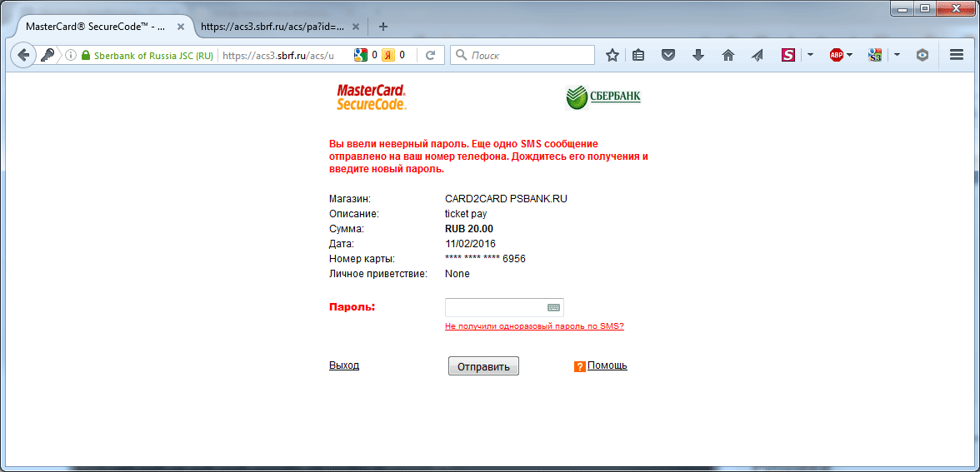Click the orange question mark help icon
980x472 pixels.
click(x=579, y=366)
